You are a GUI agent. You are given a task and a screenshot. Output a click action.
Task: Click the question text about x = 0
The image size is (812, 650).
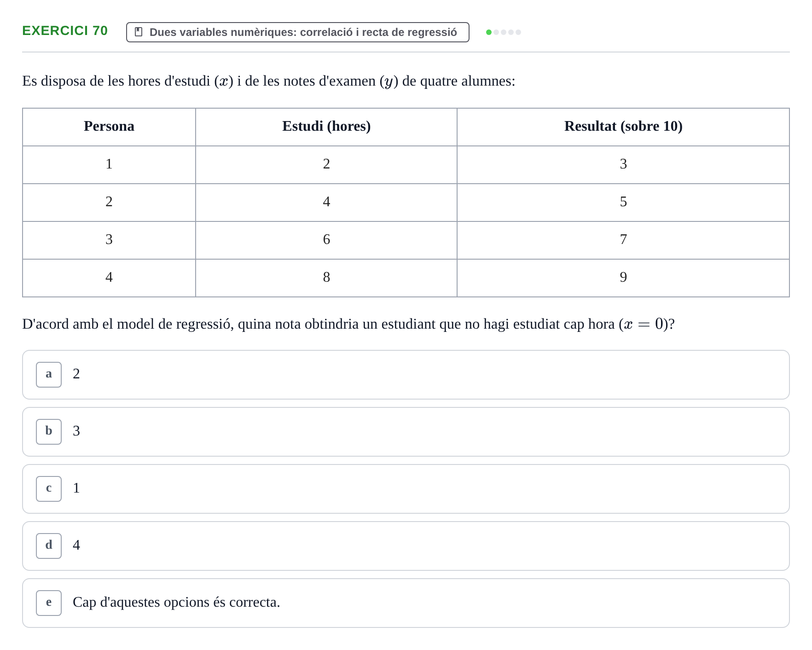pos(348,324)
